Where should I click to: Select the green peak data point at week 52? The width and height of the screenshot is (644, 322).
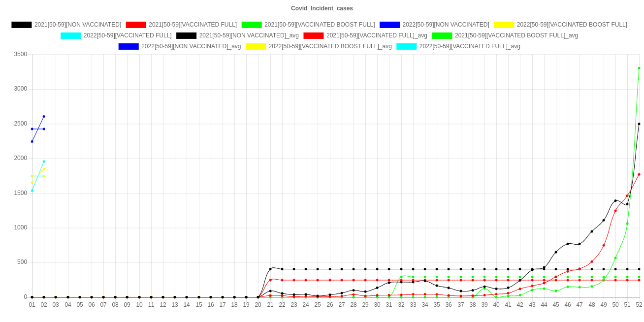click(x=639, y=68)
